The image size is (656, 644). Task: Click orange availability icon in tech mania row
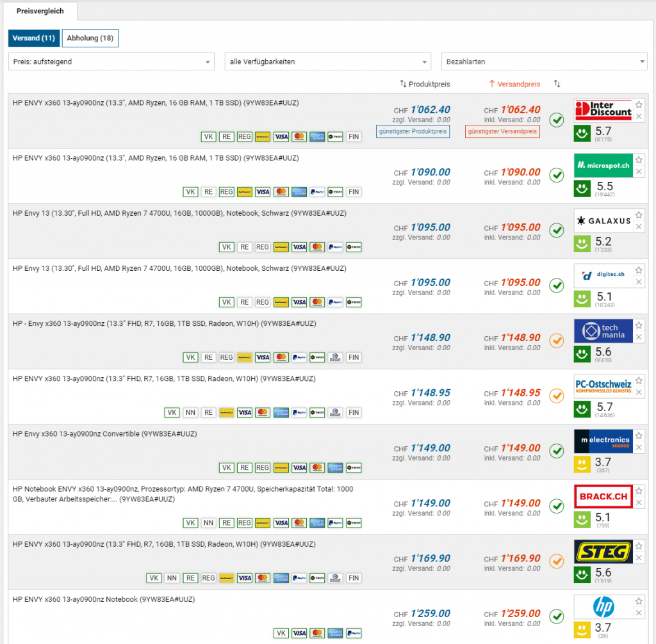[x=557, y=341]
